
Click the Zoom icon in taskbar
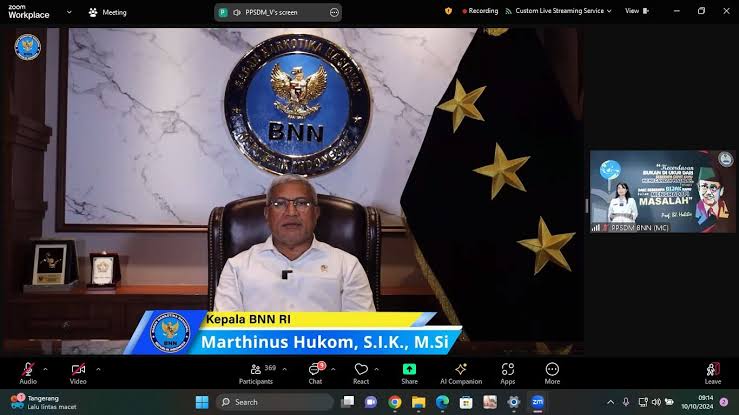tap(537, 402)
